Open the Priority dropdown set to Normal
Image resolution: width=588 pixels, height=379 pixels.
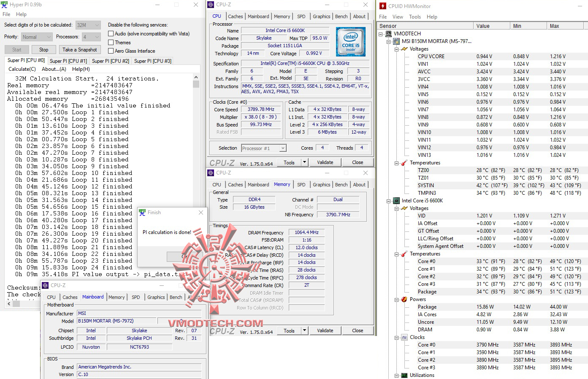(x=37, y=37)
